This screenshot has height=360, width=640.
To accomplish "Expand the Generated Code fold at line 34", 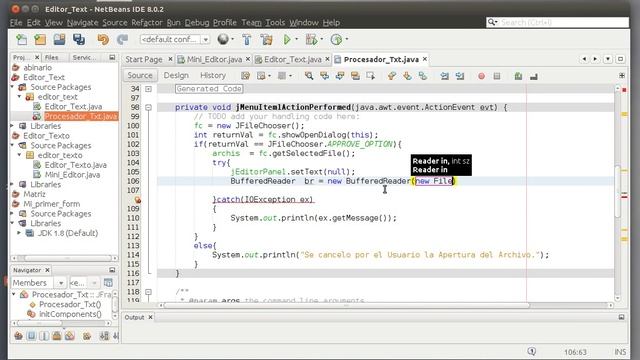I will 149,89.
